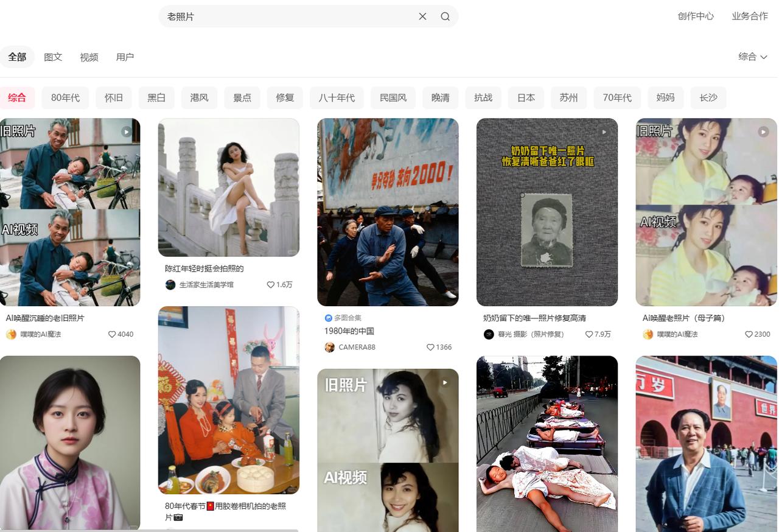
Task: Like the AI唤醒沉睡的老旧照片 post
Action: 111,334
